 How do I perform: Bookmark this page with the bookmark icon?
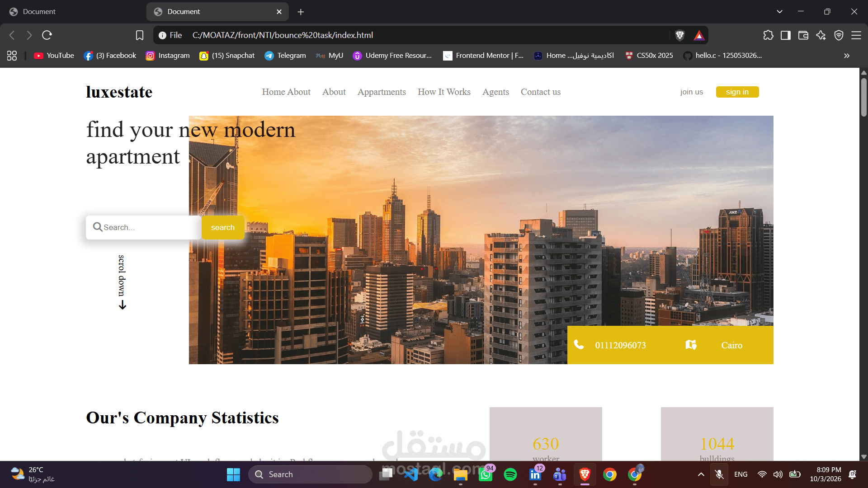click(x=140, y=35)
